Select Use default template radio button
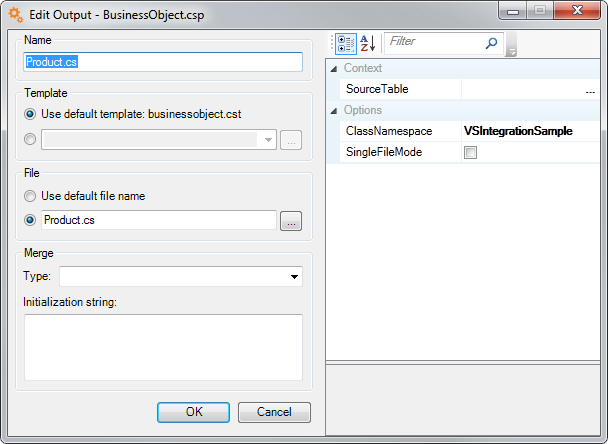This screenshot has height=444, width=608. click(30, 114)
